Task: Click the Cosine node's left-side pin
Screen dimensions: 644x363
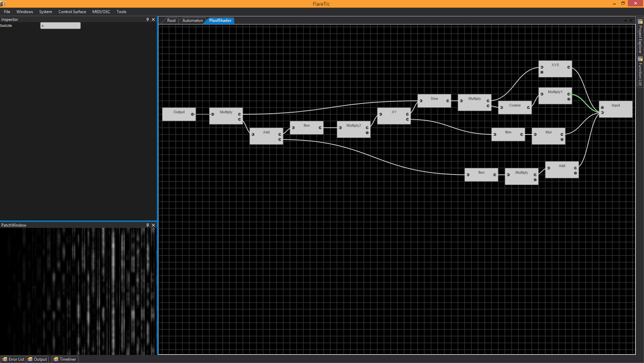Action: coord(502,108)
